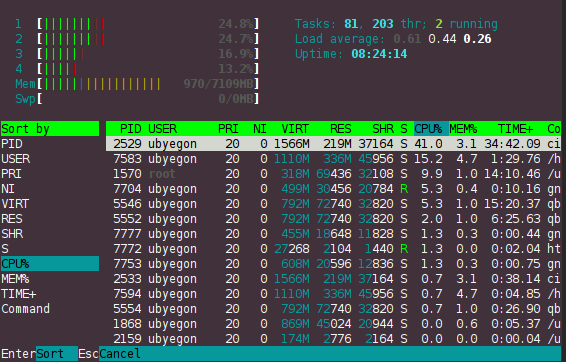The image size is (566, 362).
Task: Choose MEM% in Sort by list
Action: (x=50, y=279)
